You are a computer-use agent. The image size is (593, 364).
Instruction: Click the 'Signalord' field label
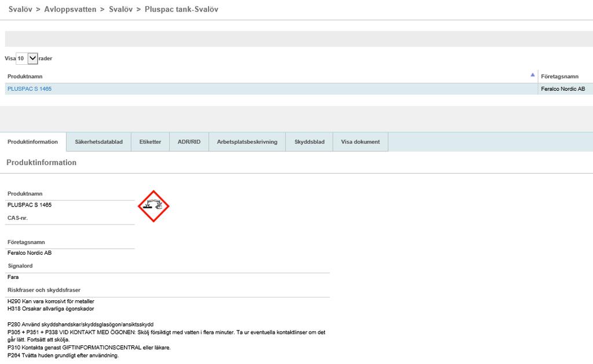(20, 266)
